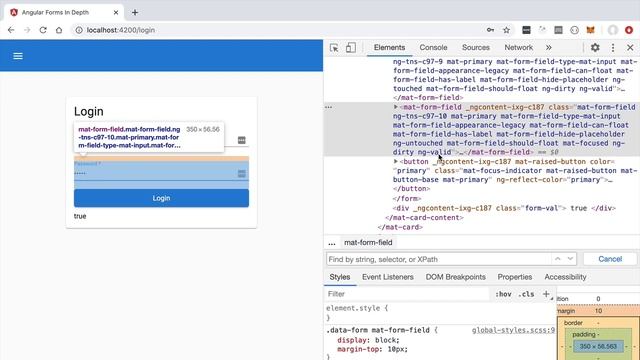View site information icon in address bar
Screen dimensions: 640x360
[79, 30]
